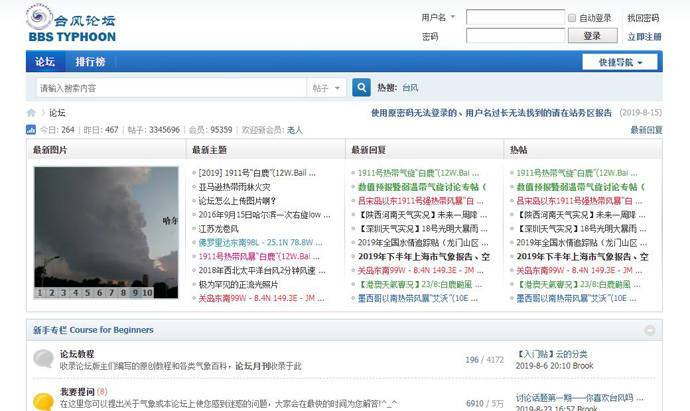Click the password input field
The width and height of the screenshot is (690, 411).
pyautogui.click(x=515, y=36)
